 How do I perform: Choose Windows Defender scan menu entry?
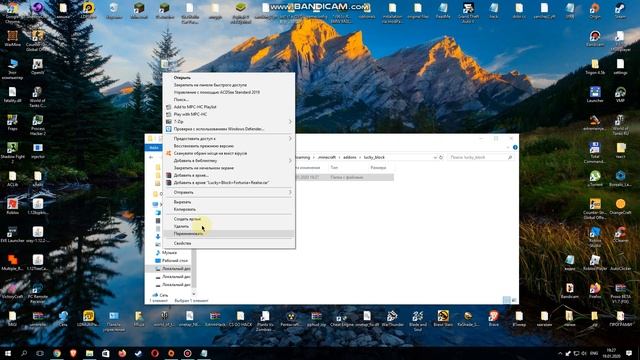[x=229, y=129]
